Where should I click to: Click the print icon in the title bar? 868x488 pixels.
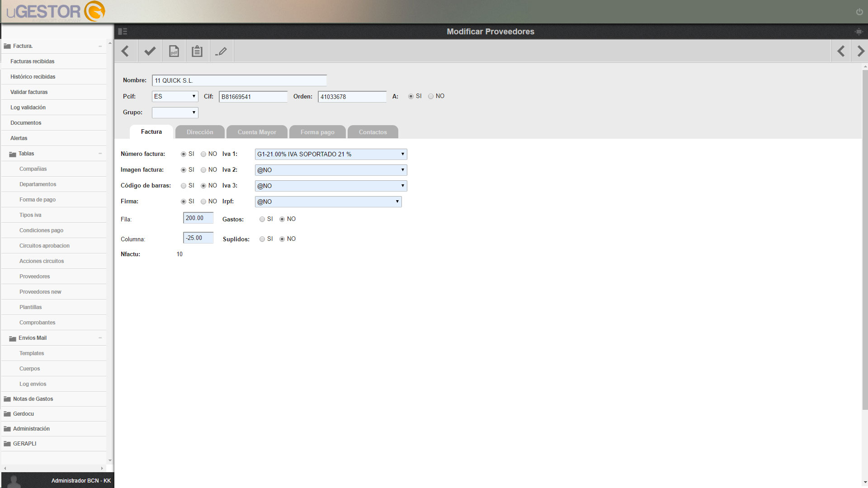(859, 31)
